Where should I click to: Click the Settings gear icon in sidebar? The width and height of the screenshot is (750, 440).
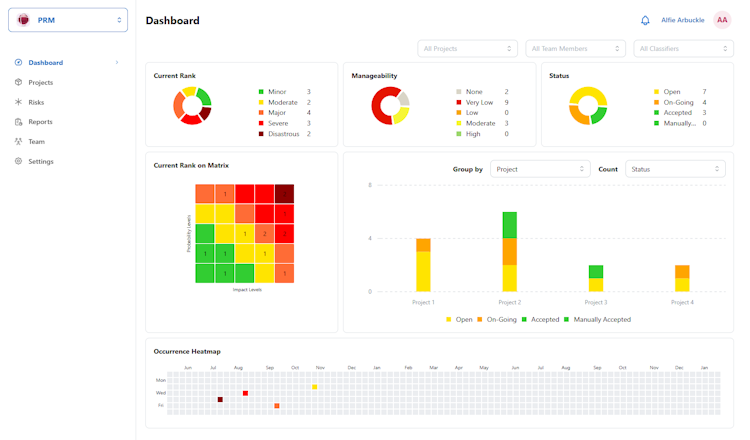coord(18,161)
